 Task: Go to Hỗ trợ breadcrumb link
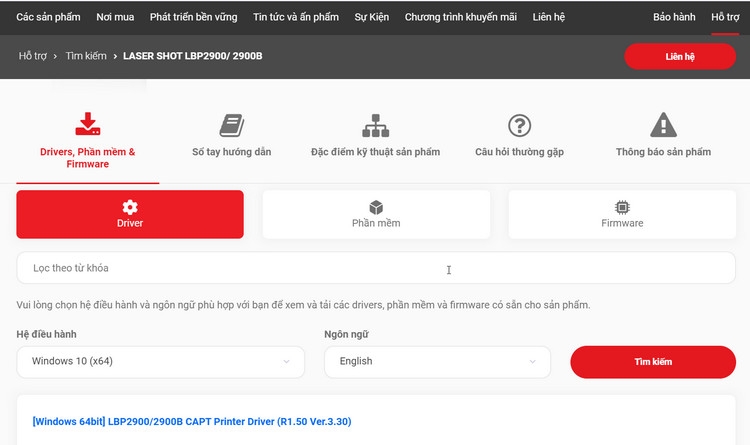coord(33,56)
